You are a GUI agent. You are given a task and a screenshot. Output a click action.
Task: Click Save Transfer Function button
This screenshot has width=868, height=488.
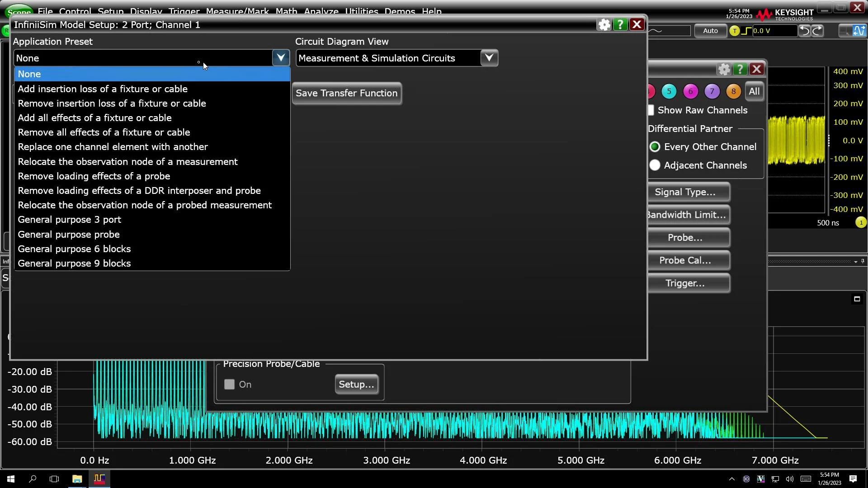click(347, 93)
